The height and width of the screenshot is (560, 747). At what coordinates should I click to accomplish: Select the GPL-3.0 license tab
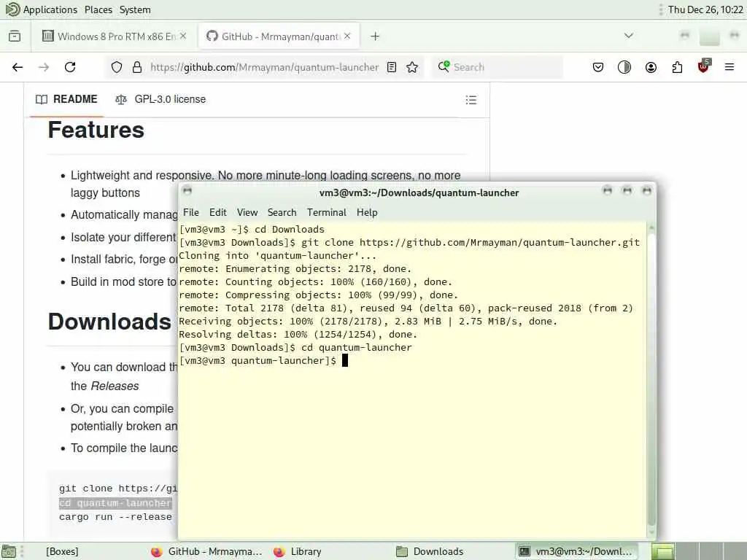(160, 99)
